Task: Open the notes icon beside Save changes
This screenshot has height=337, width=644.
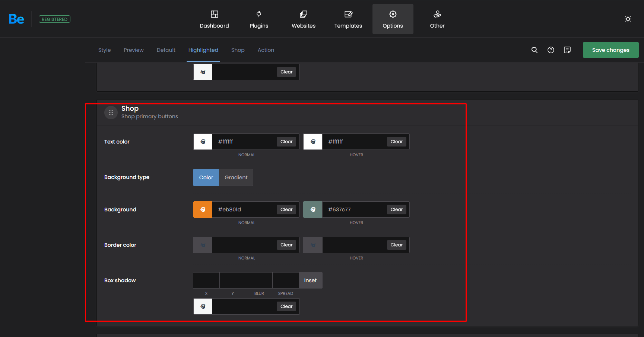Action: click(x=567, y=50)
